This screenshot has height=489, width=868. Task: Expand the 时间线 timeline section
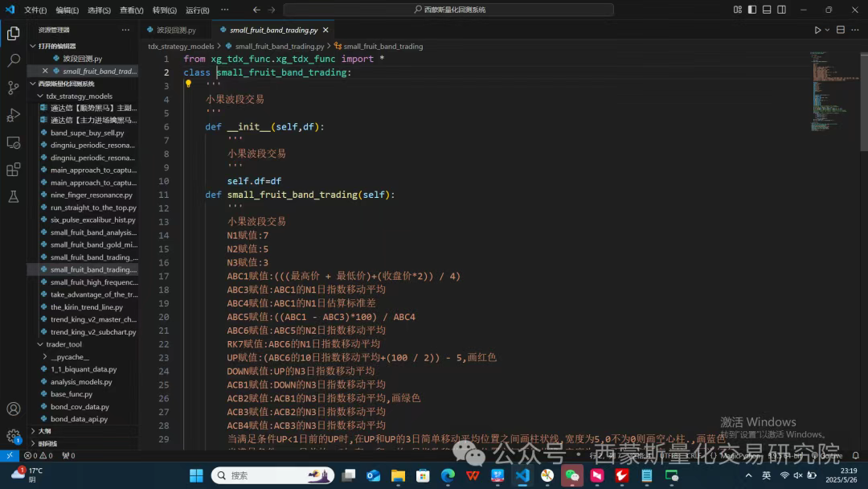(83, 444)
